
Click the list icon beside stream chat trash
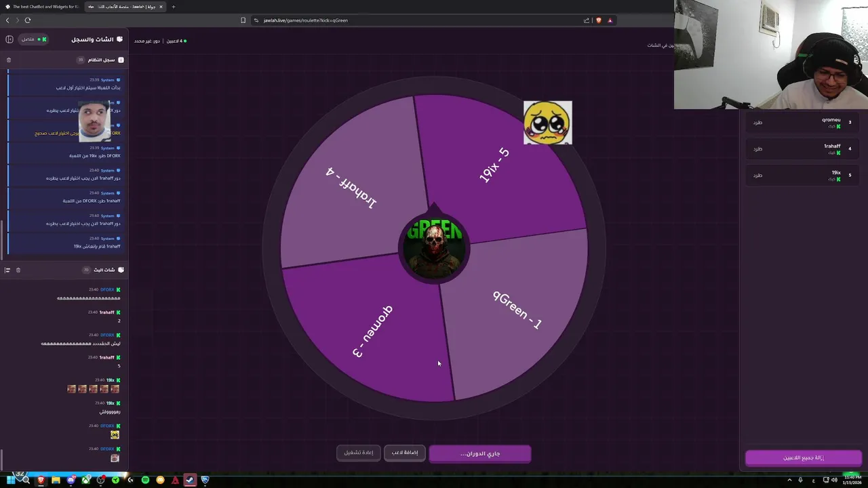point(7,270)
